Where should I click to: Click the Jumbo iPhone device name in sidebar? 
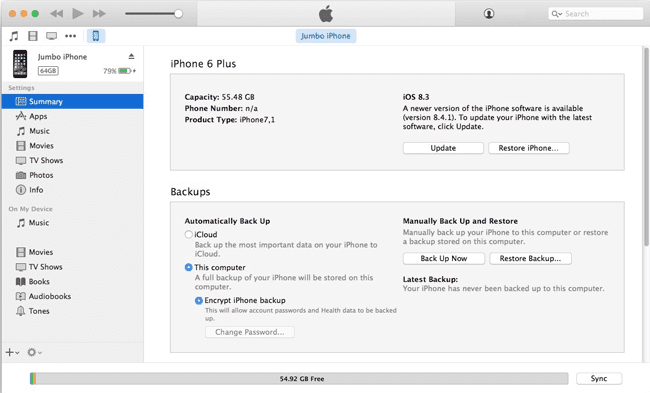point(62,57)
